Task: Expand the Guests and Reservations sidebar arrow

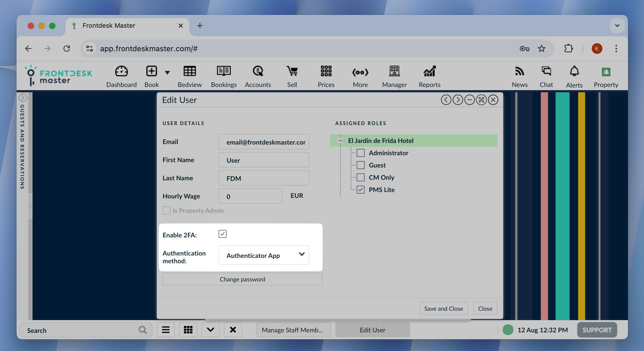Action: (23, 98)
